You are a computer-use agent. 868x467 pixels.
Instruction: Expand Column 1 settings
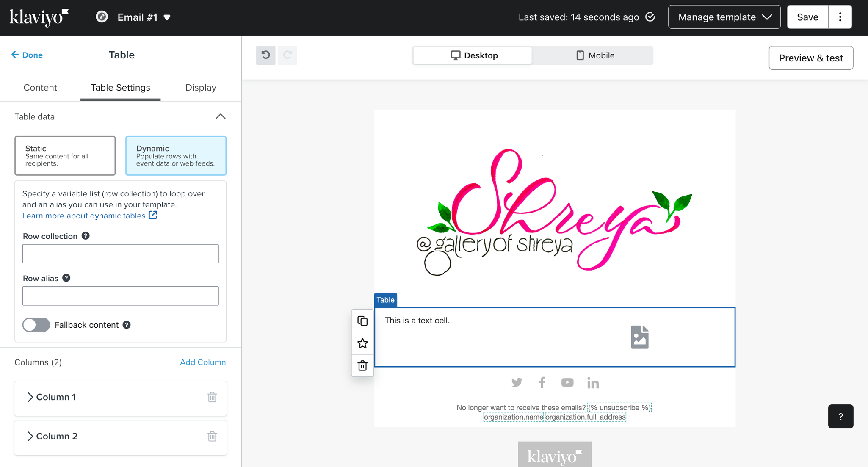[30, 397]
